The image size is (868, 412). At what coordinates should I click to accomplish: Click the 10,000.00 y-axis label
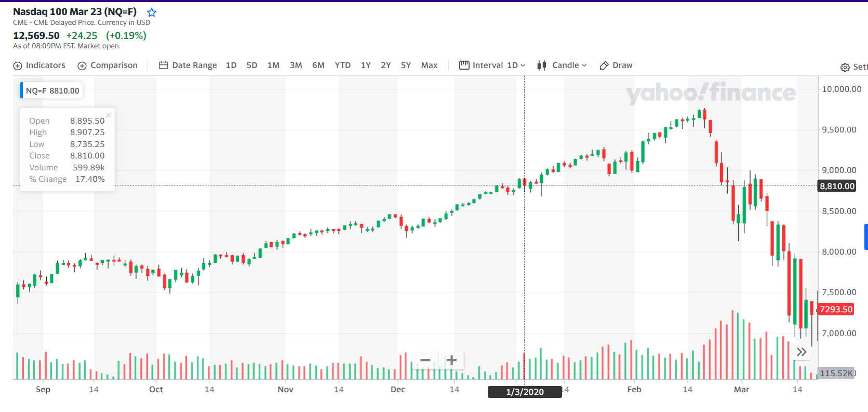pos(842,89)
